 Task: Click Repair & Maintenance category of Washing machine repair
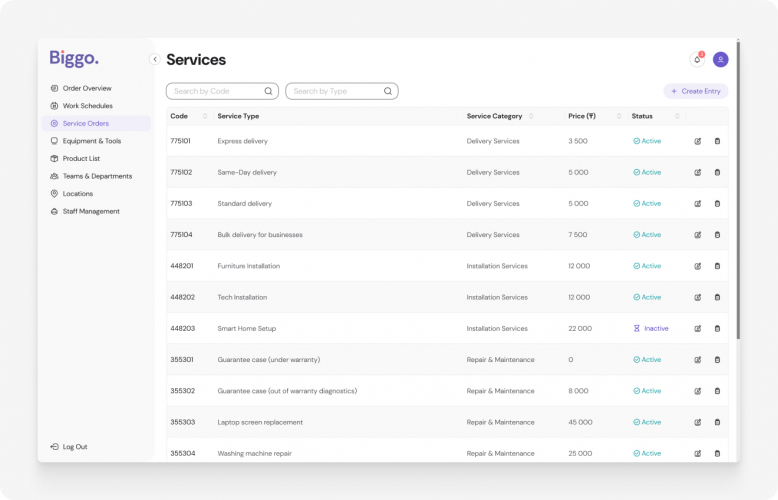tap(501, 453)
